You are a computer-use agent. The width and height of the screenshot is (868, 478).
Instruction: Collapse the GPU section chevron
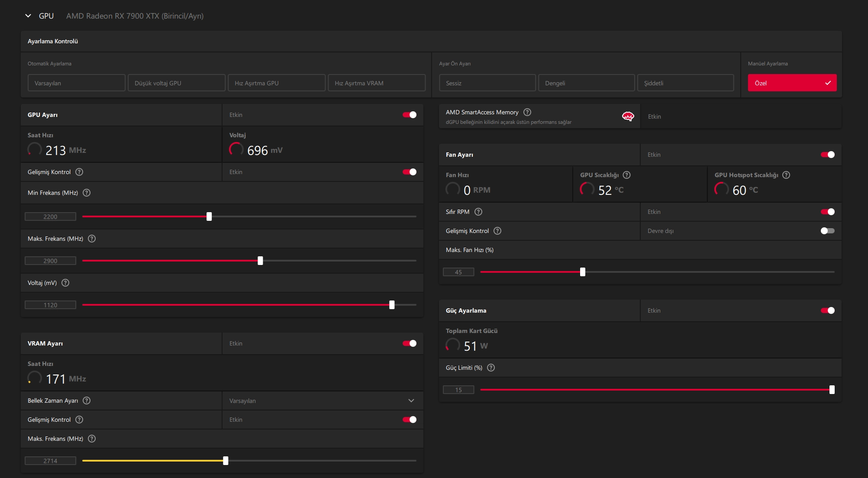[28, 16]
